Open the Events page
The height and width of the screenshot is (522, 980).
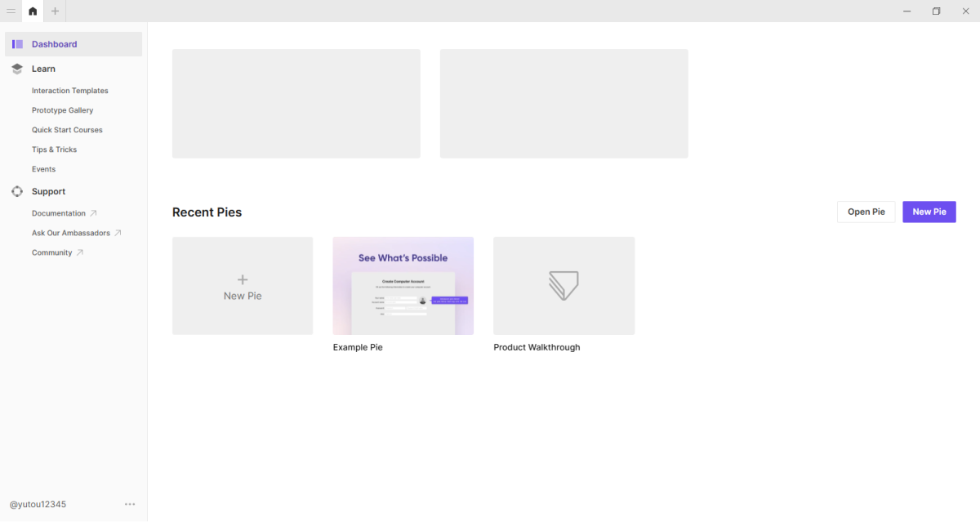43,169
